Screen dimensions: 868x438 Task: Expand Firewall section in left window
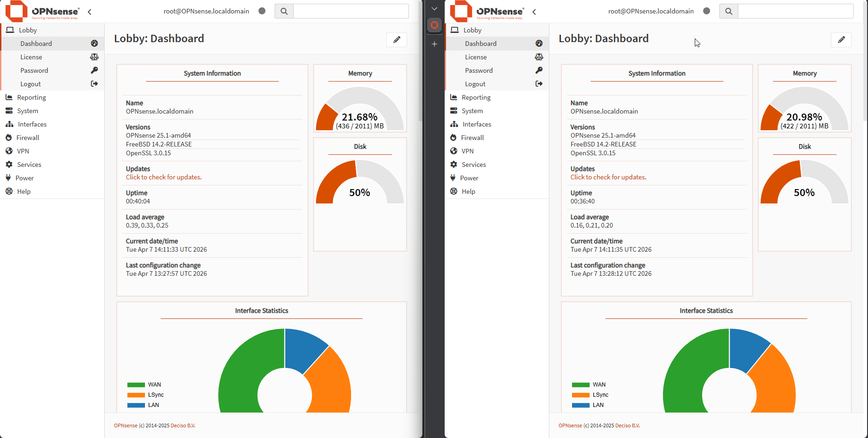(52, 138)
